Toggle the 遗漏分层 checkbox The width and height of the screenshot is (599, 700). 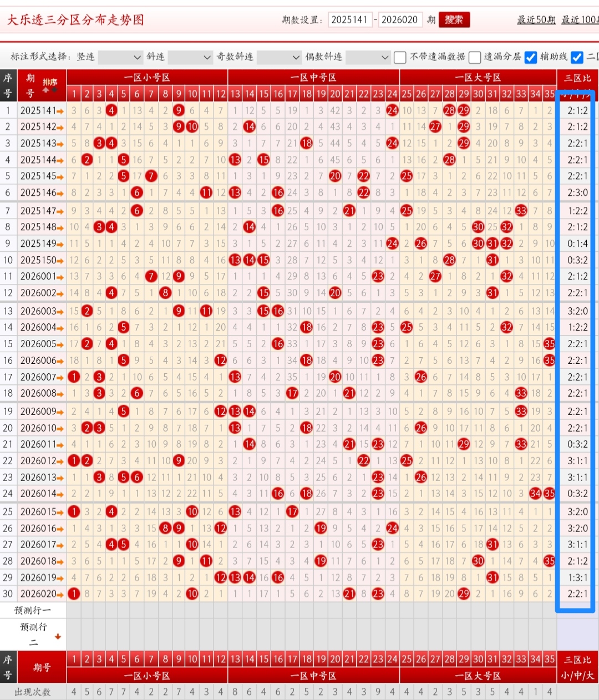tap(474, 57)
